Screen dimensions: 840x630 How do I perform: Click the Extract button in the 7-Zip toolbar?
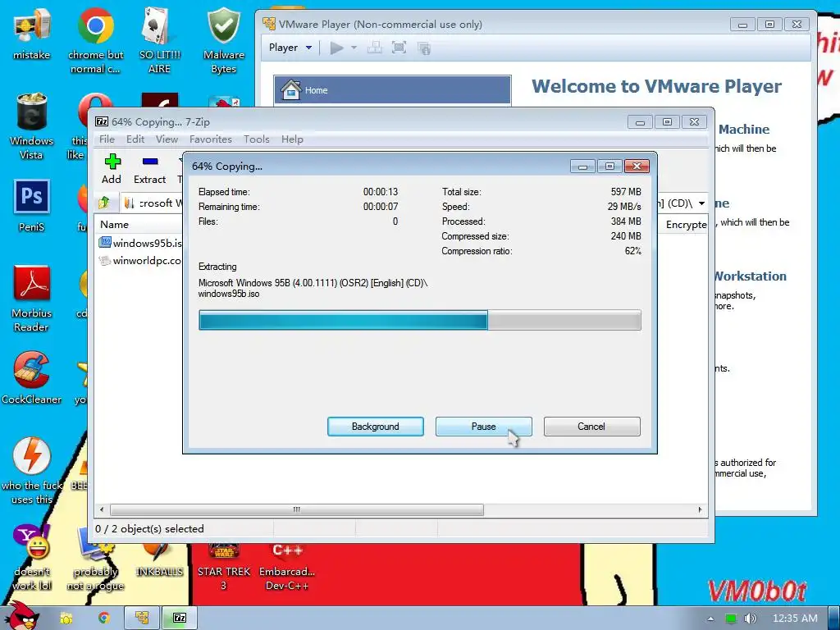coord(150,169)
